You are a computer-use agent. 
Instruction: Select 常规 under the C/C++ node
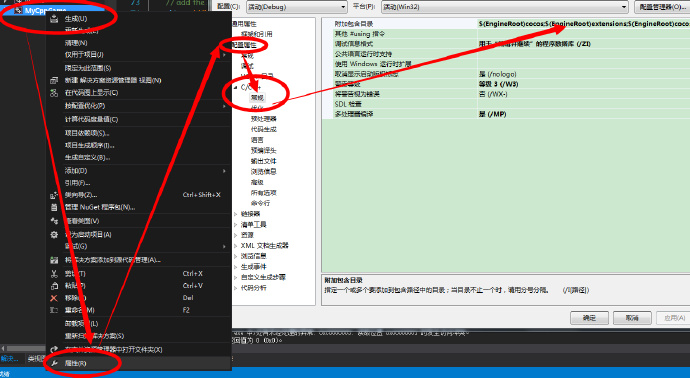257,98
